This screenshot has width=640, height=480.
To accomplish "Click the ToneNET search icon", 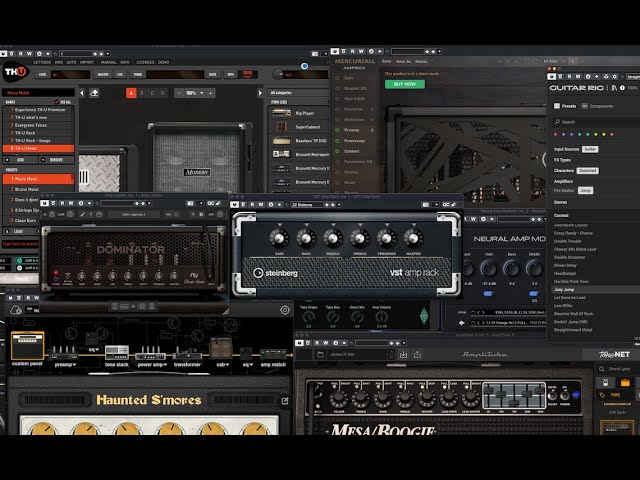I will 602,369.
